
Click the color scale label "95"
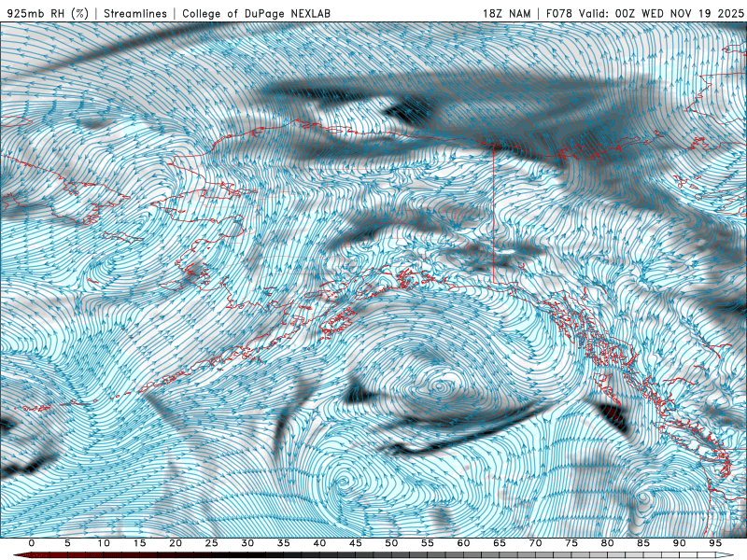[715, 543]
